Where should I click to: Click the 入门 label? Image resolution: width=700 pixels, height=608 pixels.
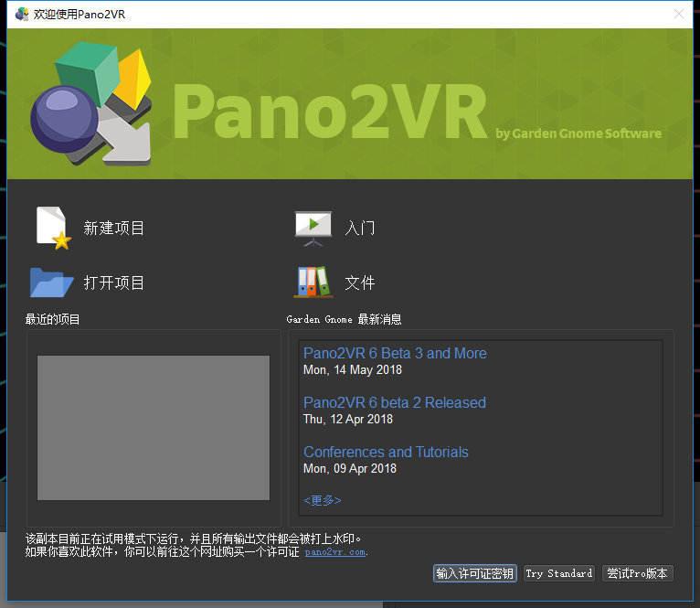pyautogui.click(x=360, y=229)
